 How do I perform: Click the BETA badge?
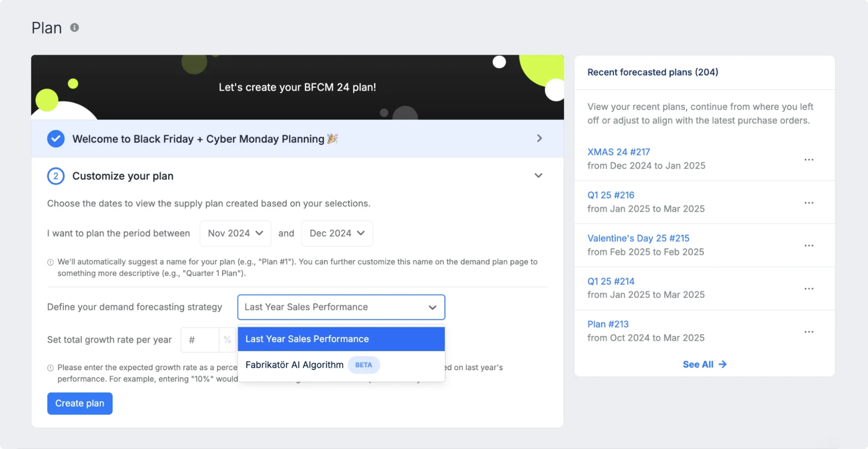pos(364,365)
